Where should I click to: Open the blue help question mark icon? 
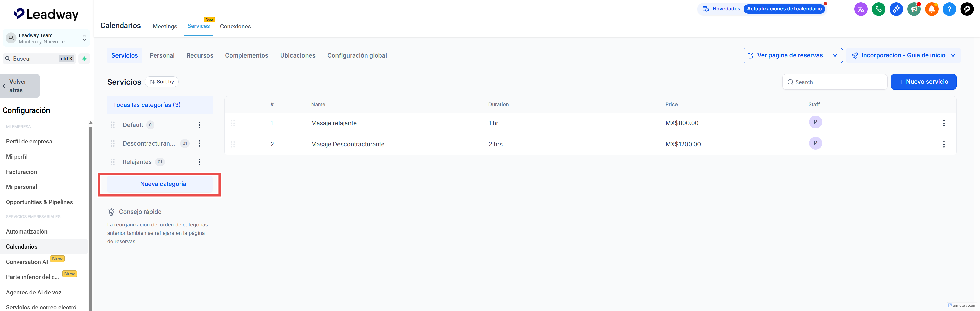click(x=949, y=9)
